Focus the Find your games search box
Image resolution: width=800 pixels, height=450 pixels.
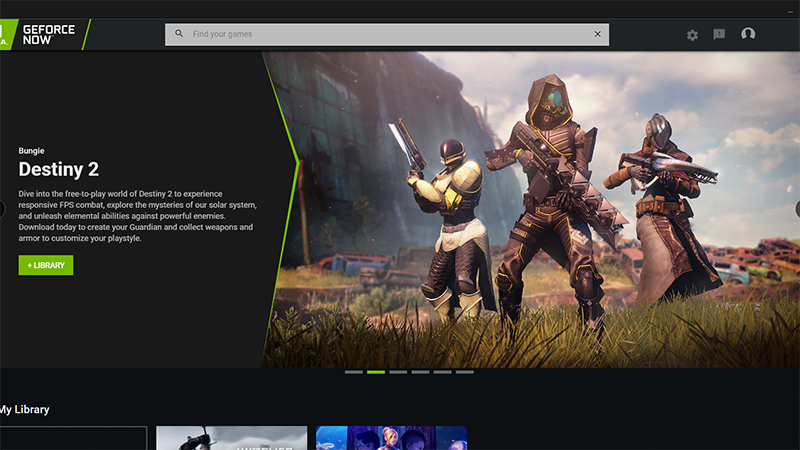click(387, 34)
